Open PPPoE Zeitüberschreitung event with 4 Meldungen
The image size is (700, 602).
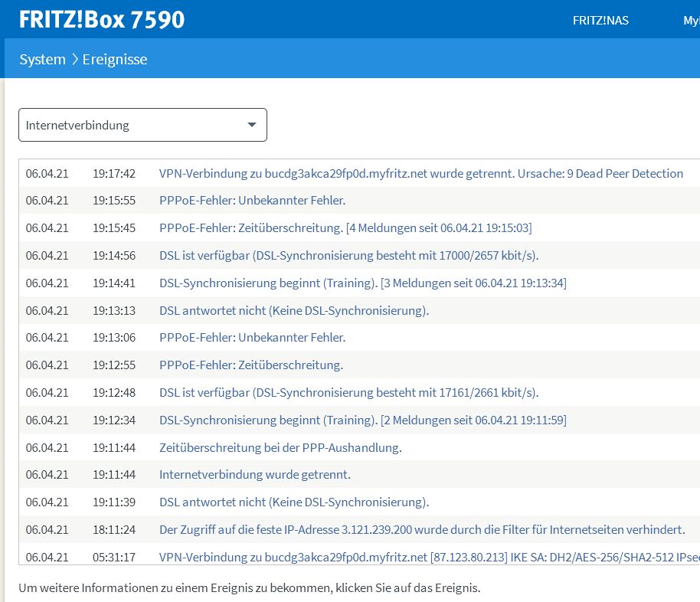[345, 228]
